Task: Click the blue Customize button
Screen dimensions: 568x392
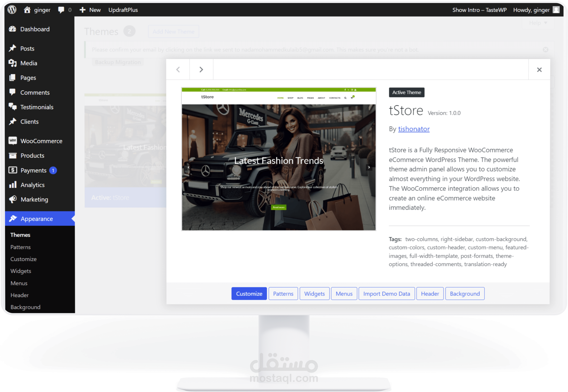Action: click(x=249, y=294)
